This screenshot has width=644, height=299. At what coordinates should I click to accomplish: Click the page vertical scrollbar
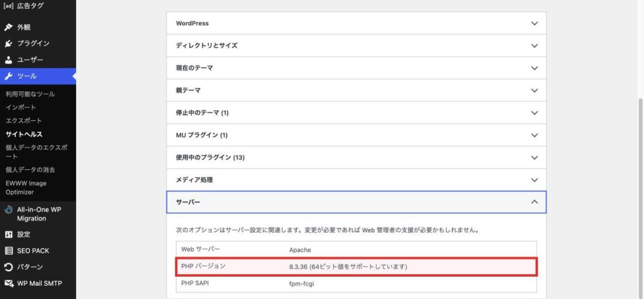point(641,198)
